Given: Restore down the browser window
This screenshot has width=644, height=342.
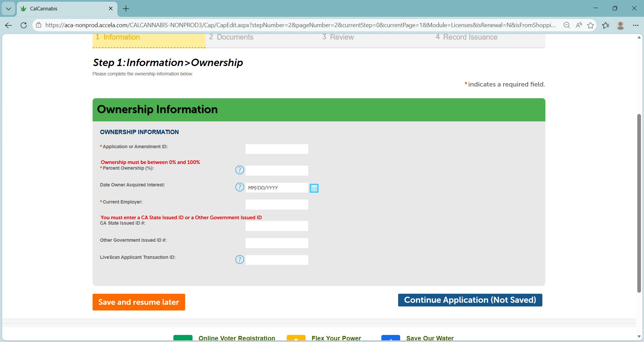Looking at the screenshot, I should (x=615, y=8).
